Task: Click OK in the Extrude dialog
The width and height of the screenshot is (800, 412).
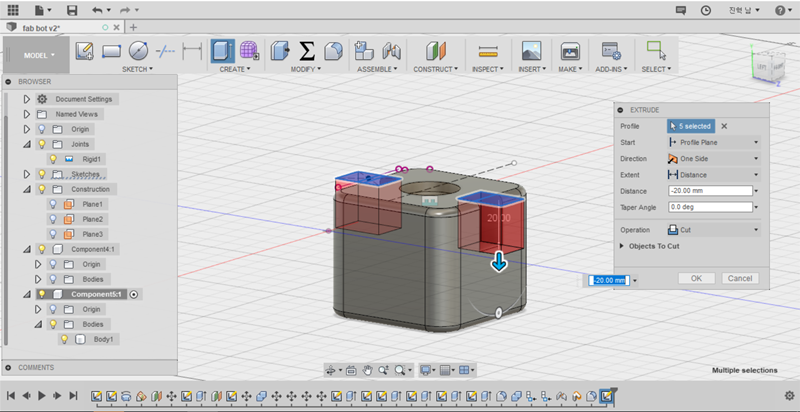Action: point(696,278)
